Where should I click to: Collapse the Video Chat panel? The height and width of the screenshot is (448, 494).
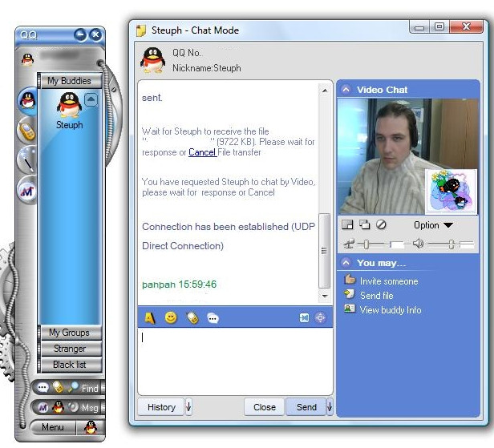pyautogui.click(x=346, y=90)
